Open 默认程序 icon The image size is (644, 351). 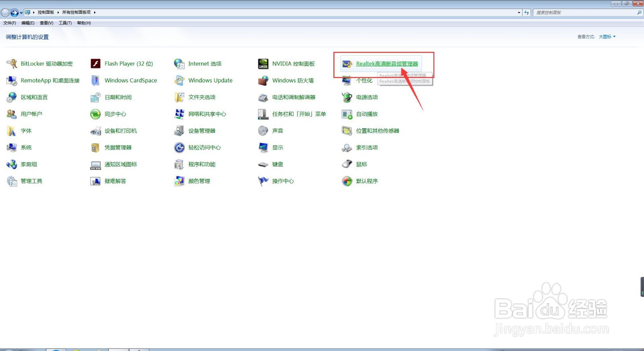click(x=347, y=181)
